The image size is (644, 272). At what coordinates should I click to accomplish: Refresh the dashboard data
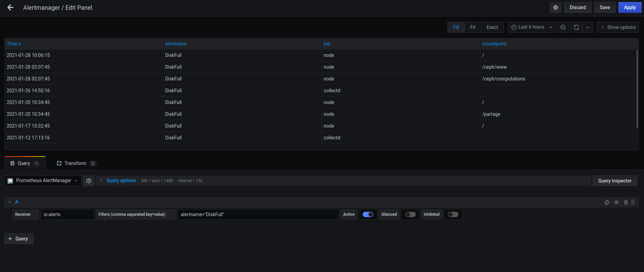point(576,27)
